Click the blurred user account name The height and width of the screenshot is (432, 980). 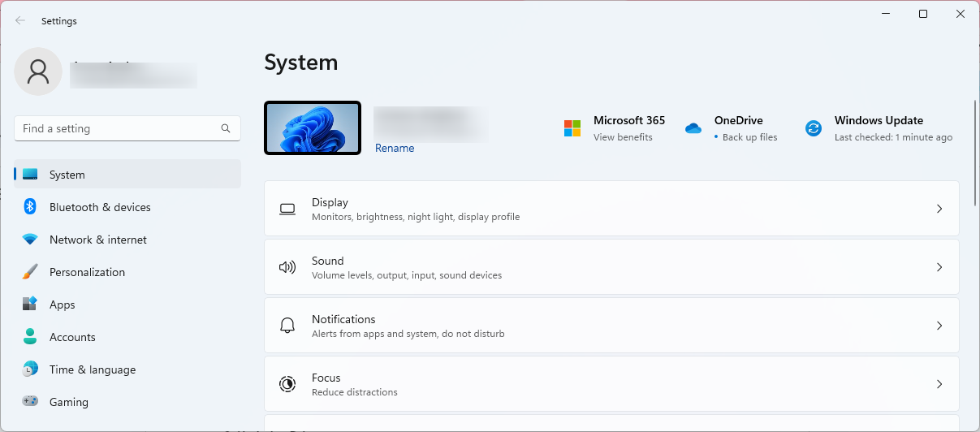(133, 74)
